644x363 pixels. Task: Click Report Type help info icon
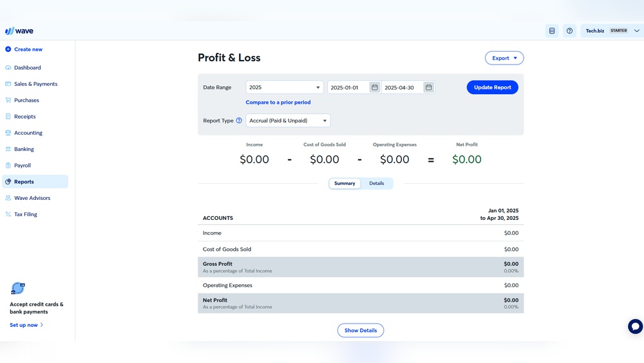pyautogui.click(x=239, y=121)
